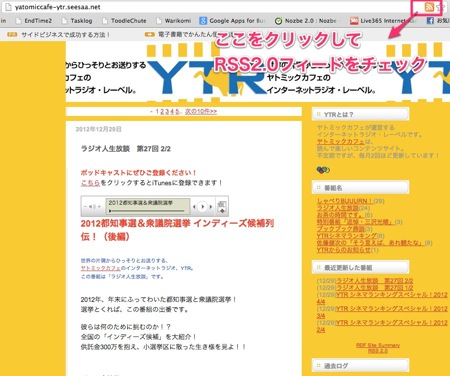Skip to next track in audio player
Viewport: 450px width, 376px height.
(x=211, y=207)
